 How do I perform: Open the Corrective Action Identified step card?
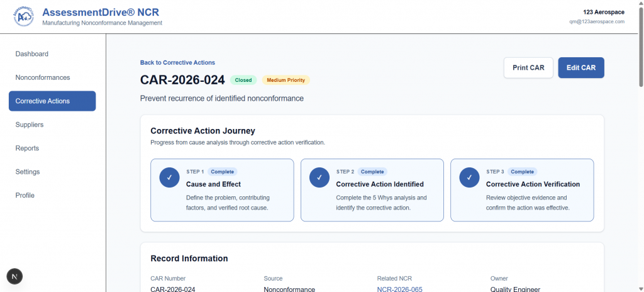(x=372, y=190)
